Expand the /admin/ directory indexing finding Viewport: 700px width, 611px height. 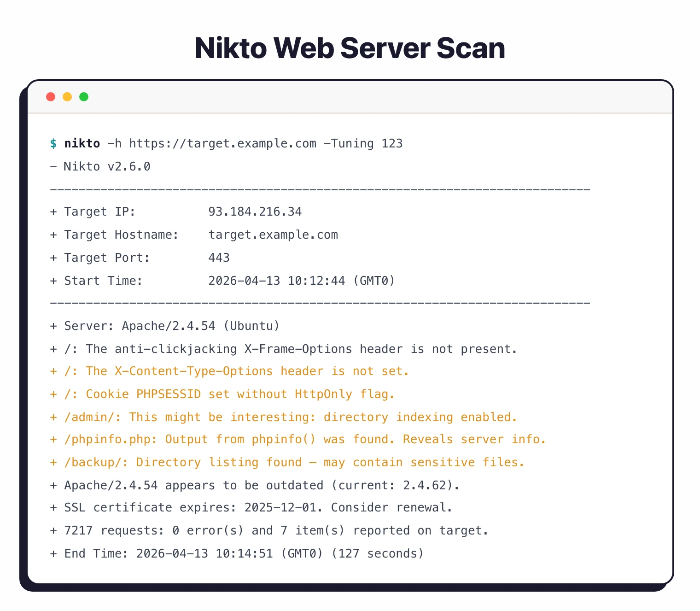[x=283, y=417]
